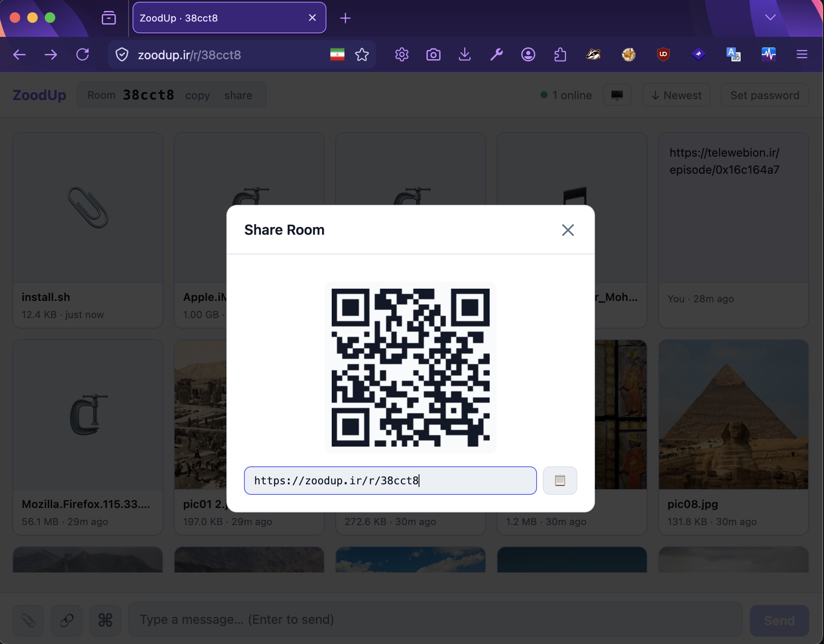Click the paperclip attach file button
Image resolution: width=824 pixels, height=644 pixels.
pyautogui.click(x=28, y=620)
